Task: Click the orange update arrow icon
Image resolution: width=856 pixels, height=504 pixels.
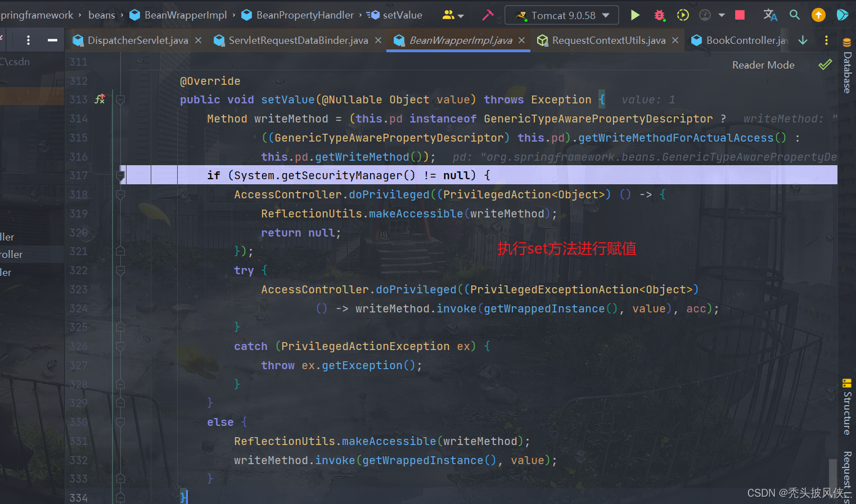Action: 818,15
